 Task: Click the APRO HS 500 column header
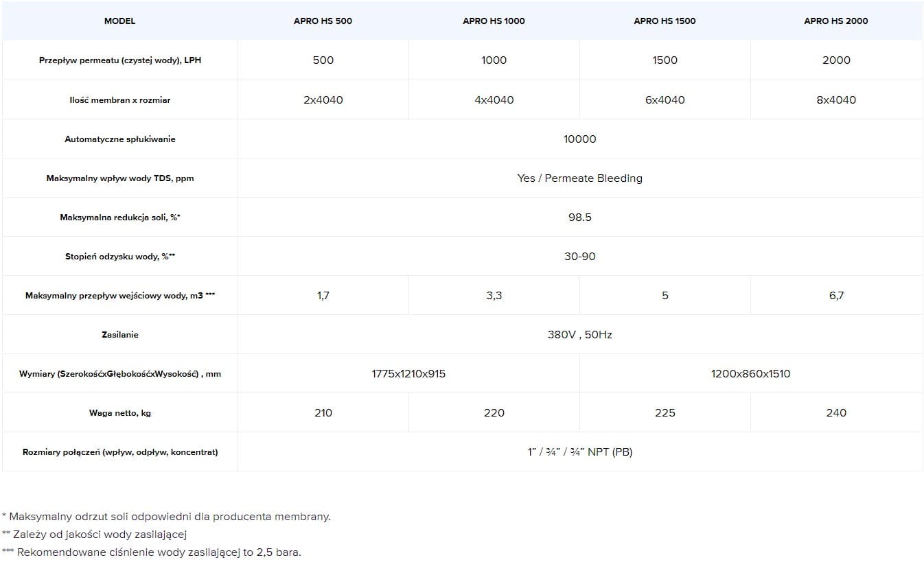(323, 21)
